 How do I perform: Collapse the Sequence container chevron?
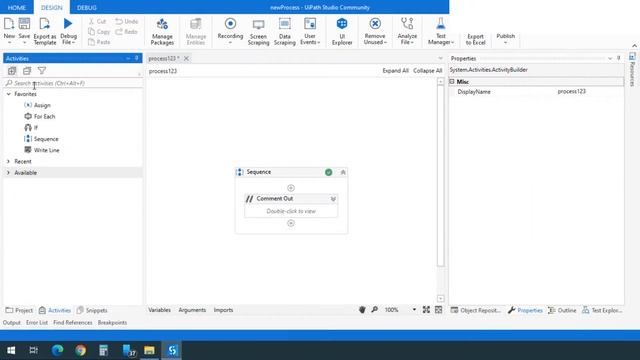point(343,172)
